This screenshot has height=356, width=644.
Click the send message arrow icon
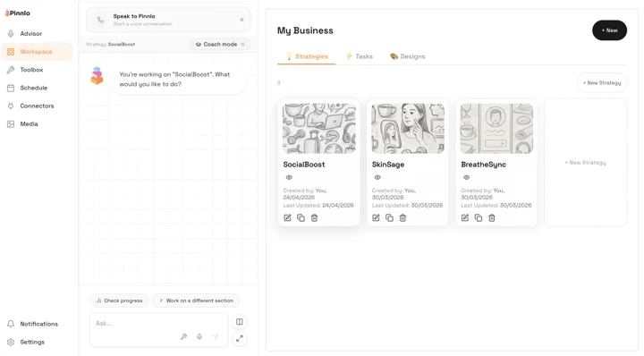[x=216, y=336]
